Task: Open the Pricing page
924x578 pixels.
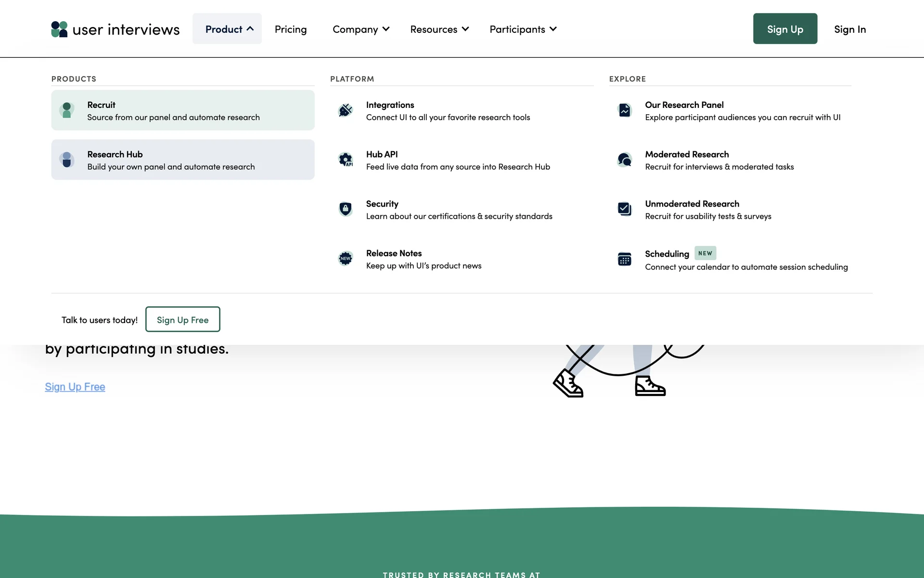Action: coord(291,29)
